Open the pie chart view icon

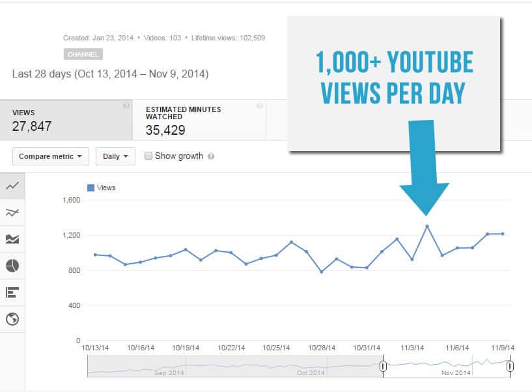pos(12,266)
